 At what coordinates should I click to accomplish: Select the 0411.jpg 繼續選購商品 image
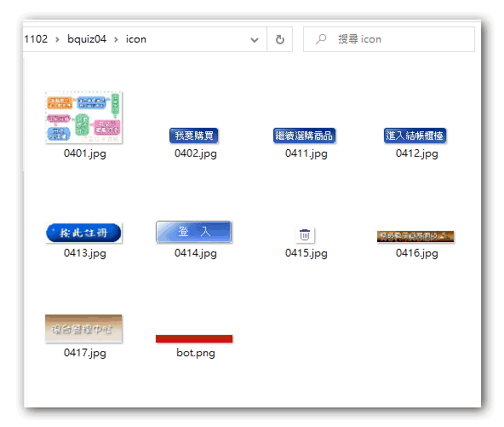tap(305, 136)
